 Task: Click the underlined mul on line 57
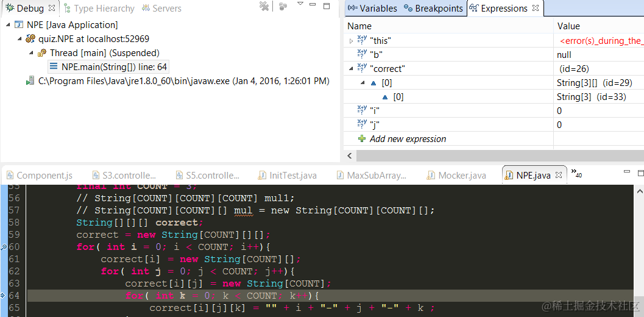(242, 211)
